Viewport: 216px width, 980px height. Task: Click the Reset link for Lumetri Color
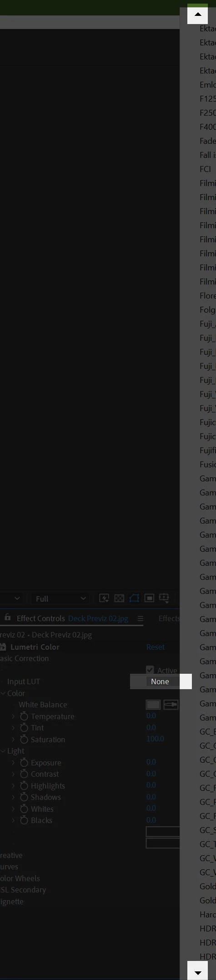pyautogui.click(x=156, y=647)
